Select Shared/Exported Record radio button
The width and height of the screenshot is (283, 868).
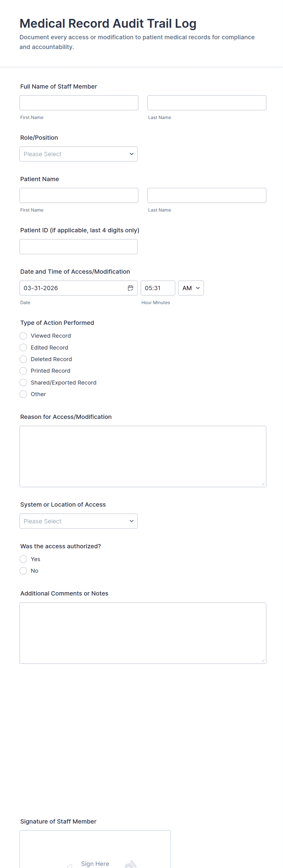coord(23,382)
